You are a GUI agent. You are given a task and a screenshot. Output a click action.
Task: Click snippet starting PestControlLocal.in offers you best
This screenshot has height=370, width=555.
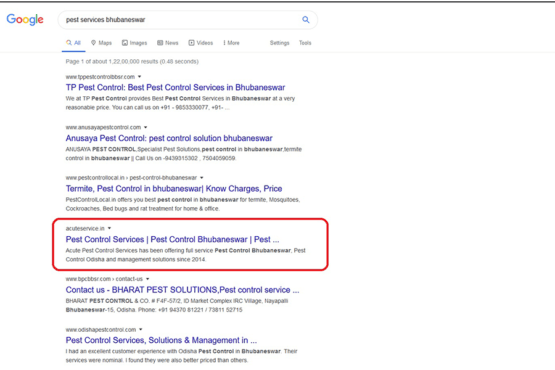[183, 204]
